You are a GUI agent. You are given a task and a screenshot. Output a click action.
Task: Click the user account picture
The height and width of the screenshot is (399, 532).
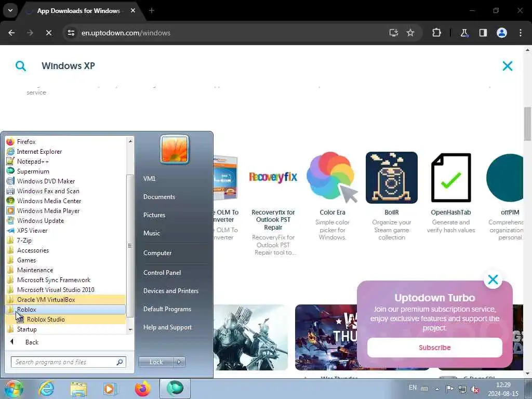pos(175,149)
